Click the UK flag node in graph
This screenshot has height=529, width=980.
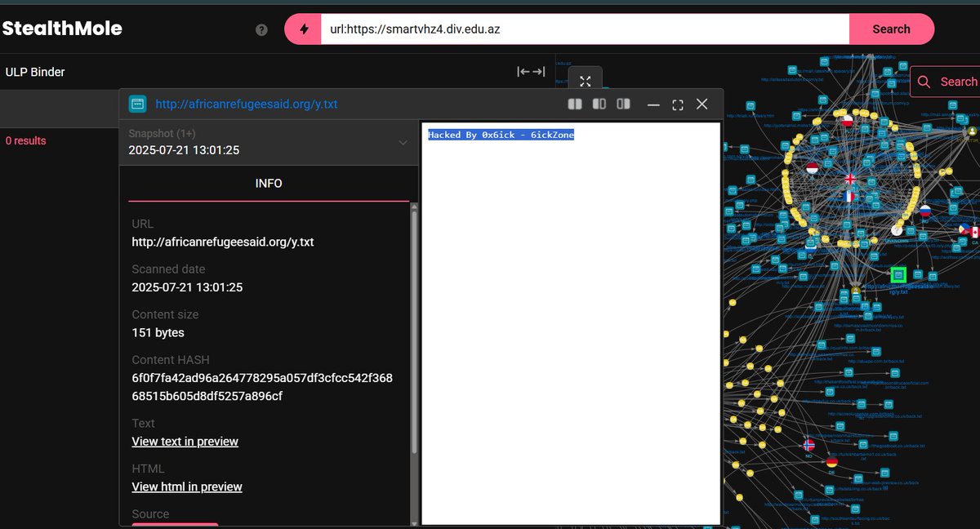850,179
